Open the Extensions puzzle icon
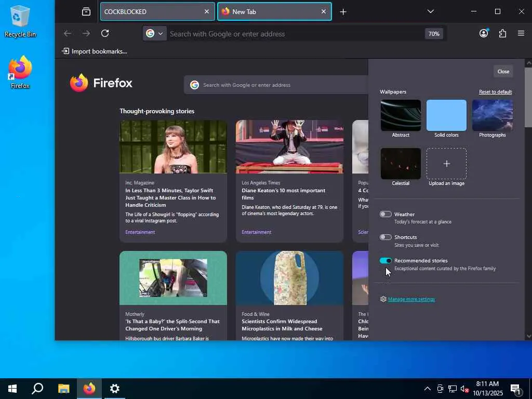532x399 pixels. click(x=502, y=33)
